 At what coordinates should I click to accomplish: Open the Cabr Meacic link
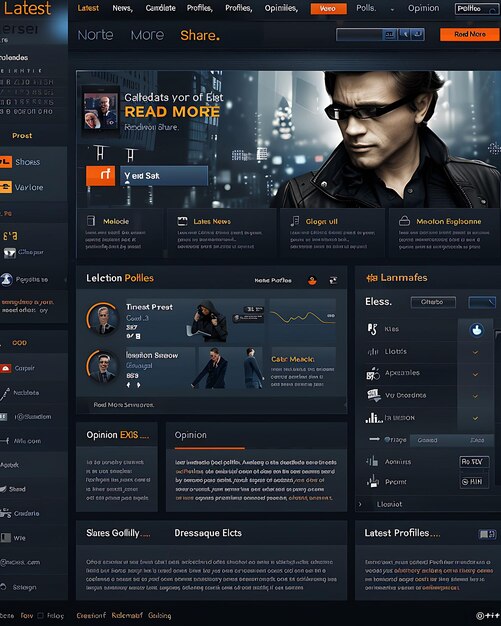point(293,359)
